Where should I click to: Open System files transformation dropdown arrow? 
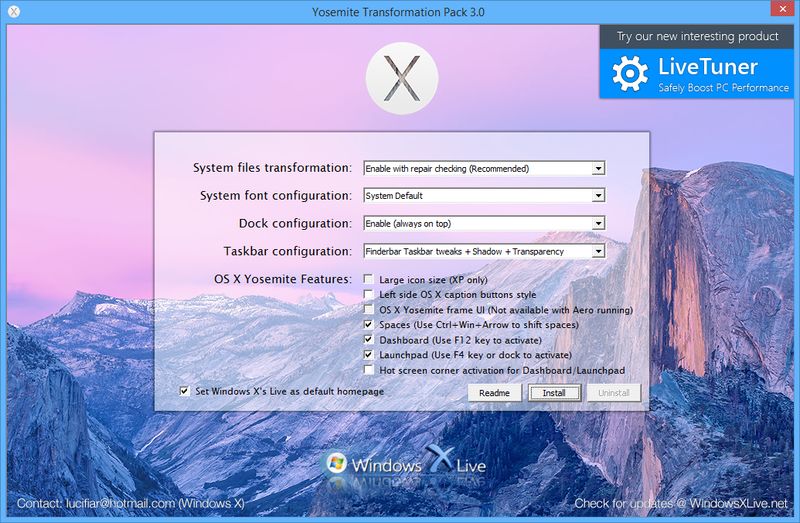598,168
